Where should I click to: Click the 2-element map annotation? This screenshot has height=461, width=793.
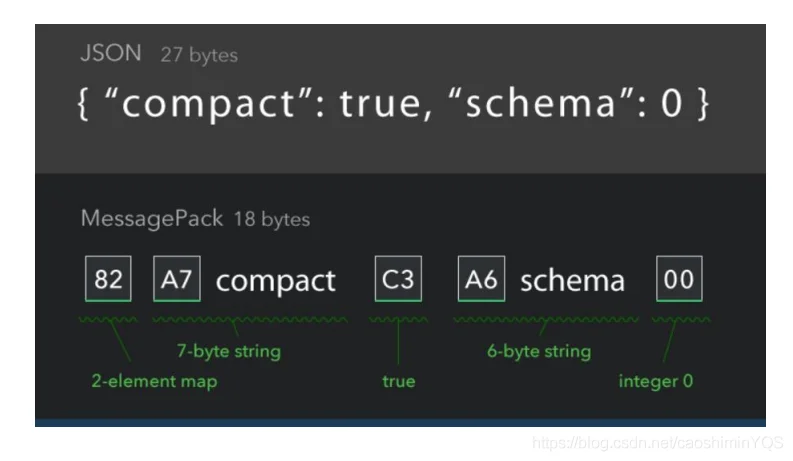(x=154, y=381)
